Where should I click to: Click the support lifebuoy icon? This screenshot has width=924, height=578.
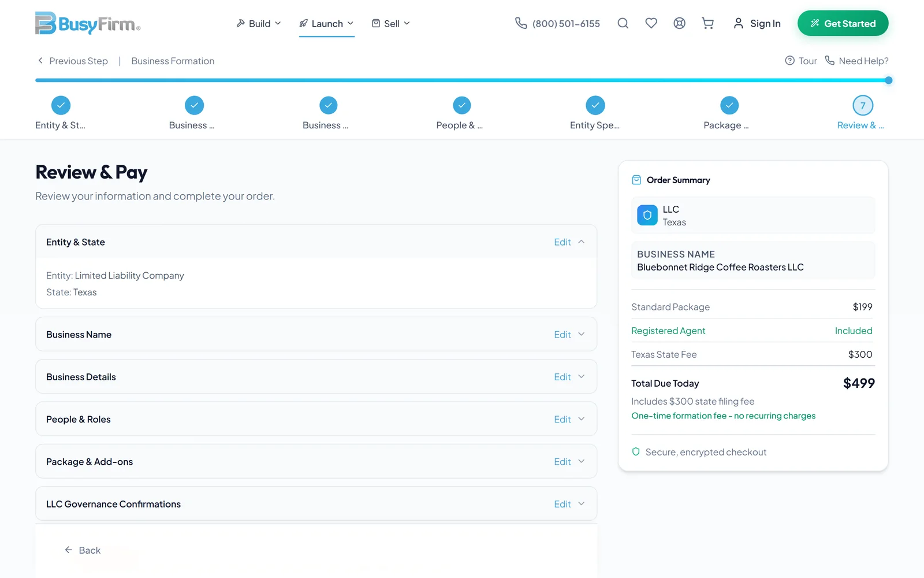tap(679, 23)
